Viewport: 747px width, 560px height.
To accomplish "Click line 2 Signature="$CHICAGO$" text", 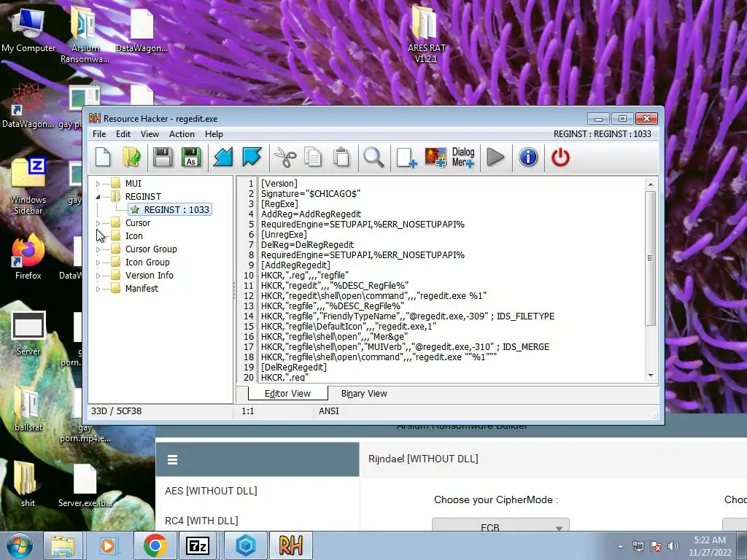I will tap(311, 194).
